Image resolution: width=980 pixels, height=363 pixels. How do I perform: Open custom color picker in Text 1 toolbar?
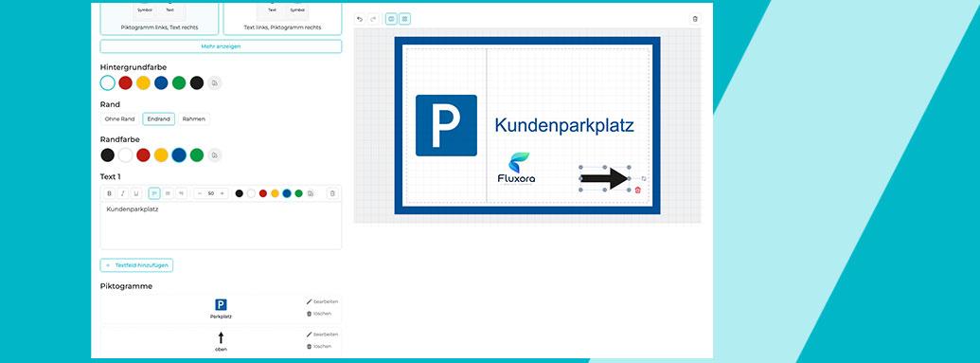311,193
